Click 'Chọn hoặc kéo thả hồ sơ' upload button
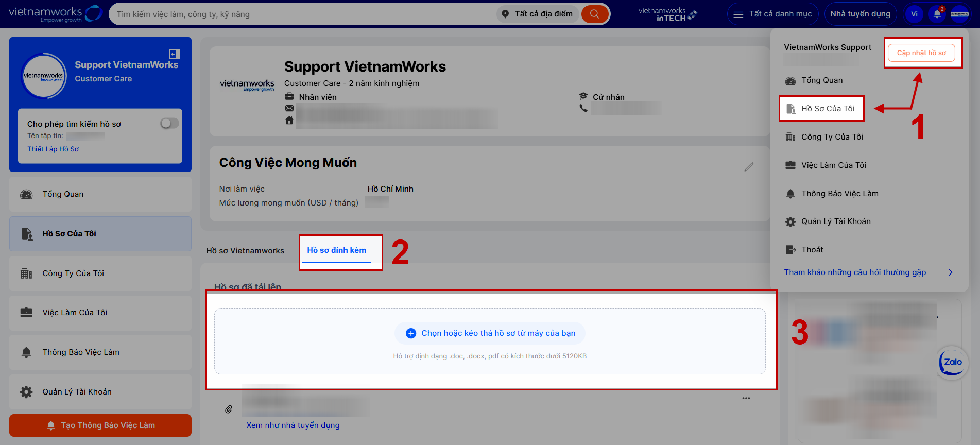 [x=490, y=333]
